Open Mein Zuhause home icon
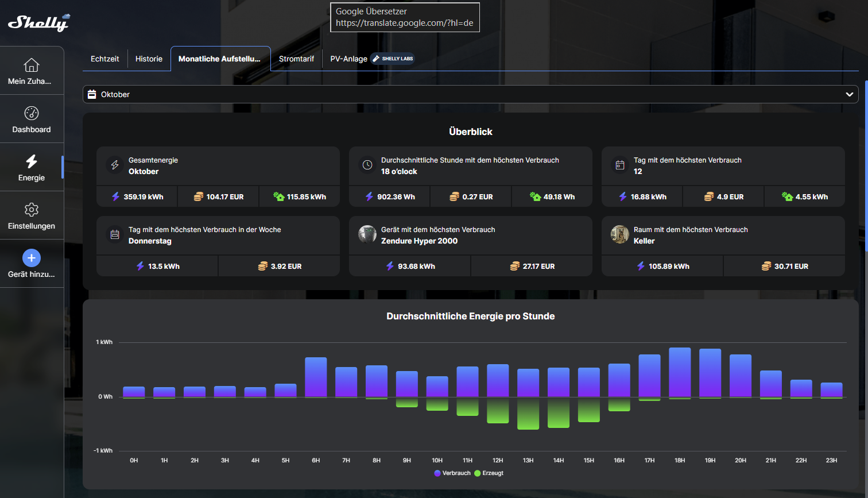Image resolution: width=868 pixels, height=498 pixels. [32, 65]
